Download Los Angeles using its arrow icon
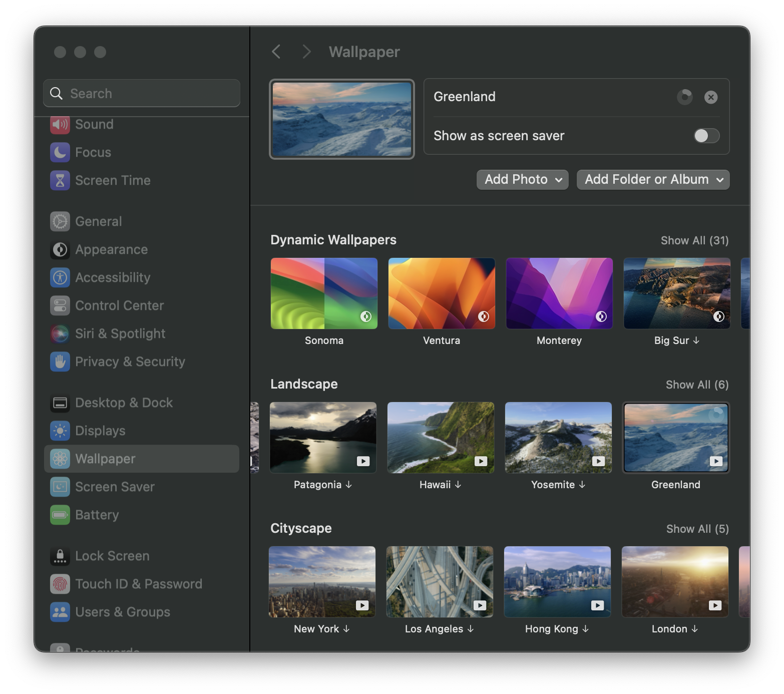 click(471, 629)
